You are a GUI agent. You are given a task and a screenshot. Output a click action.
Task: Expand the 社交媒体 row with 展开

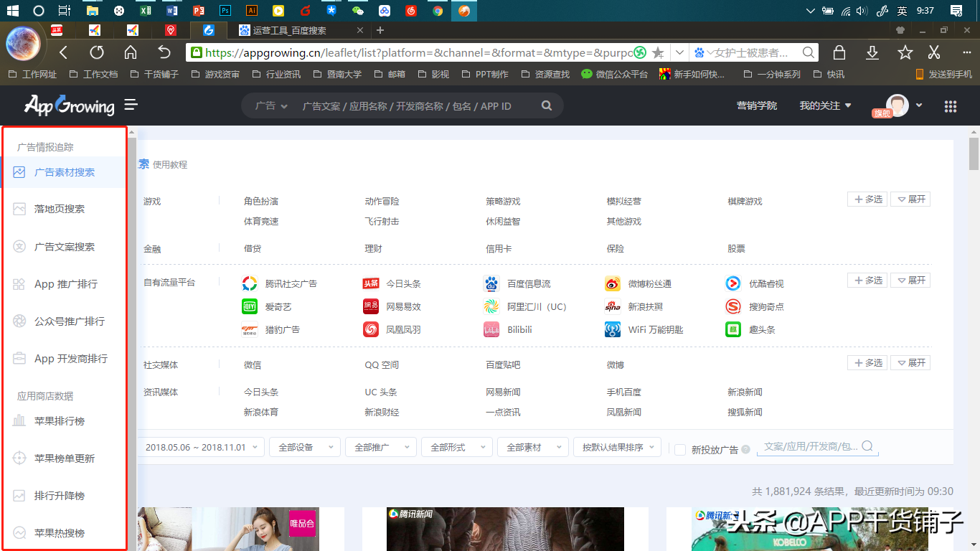(x=910, y=363)
